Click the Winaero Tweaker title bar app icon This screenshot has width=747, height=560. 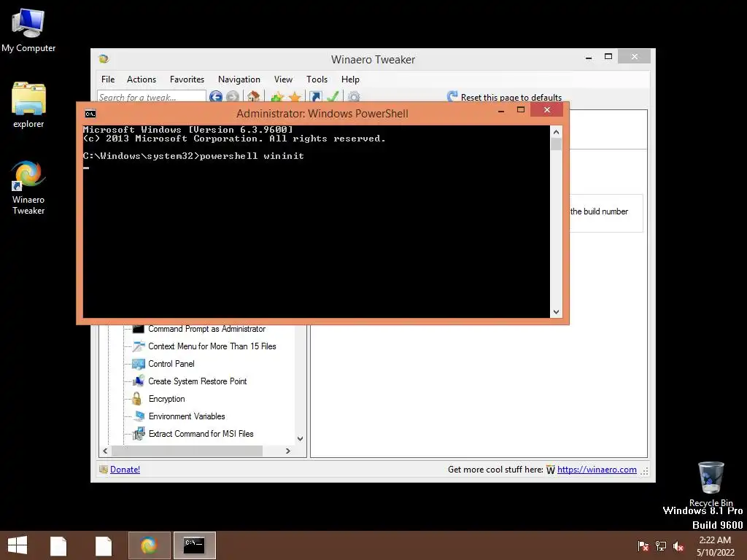point(104,59)
